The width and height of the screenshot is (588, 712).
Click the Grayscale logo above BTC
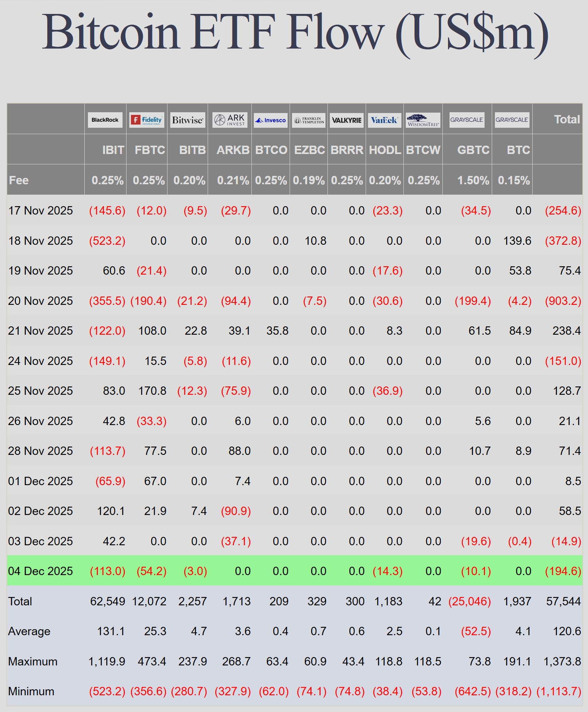click(x=512, y=120)
